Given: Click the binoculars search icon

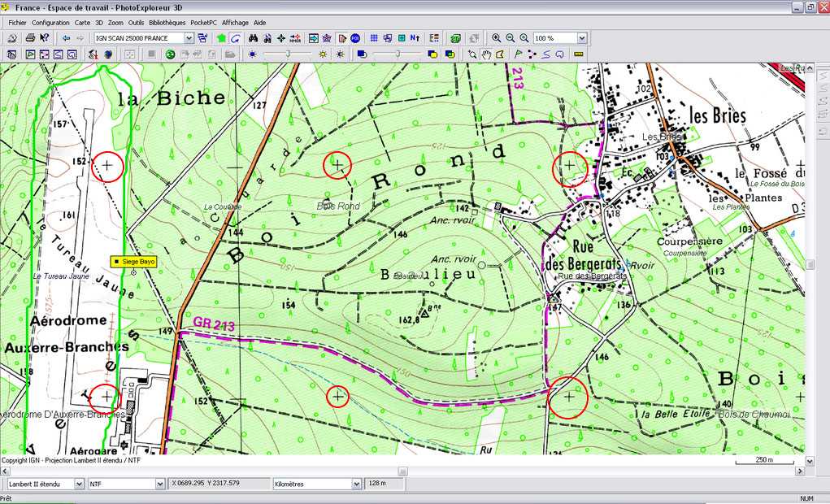Looking at the screenshot, I should (x=254, y=38).
